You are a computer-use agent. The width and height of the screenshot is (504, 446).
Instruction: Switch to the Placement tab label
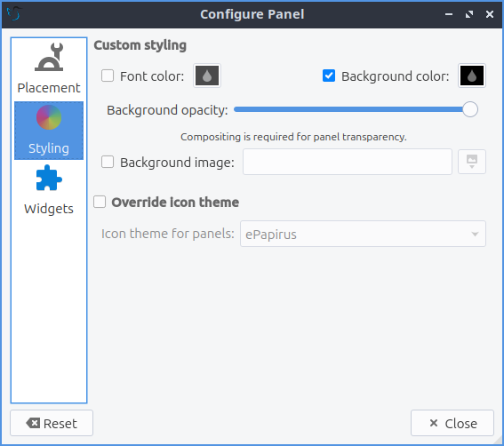[x=49, y=88]
